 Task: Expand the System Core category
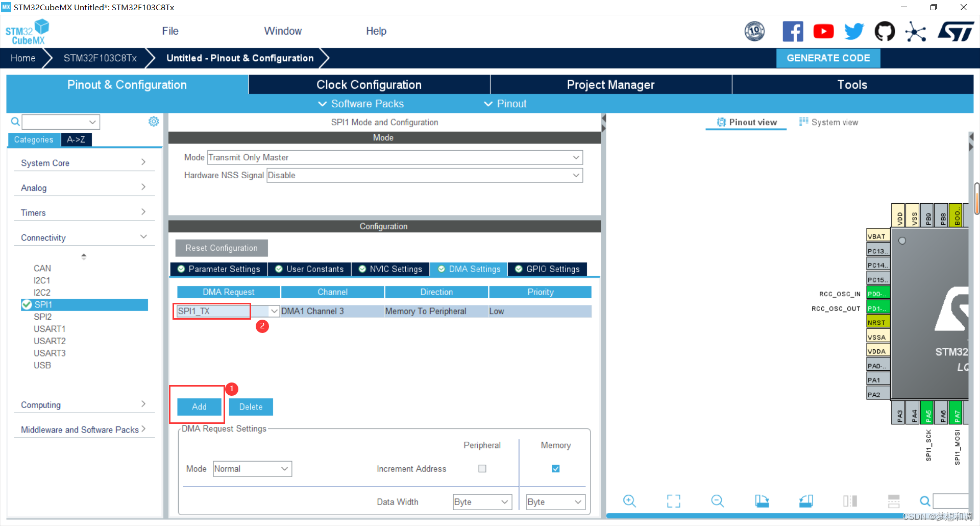click(84, 163)
